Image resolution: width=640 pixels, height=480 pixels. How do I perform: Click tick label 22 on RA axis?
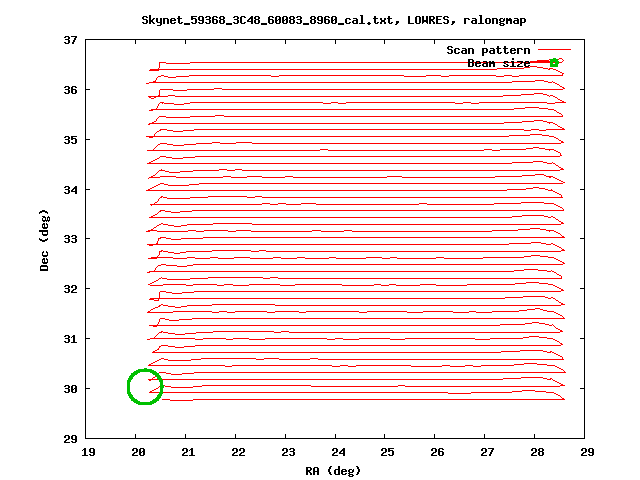tap(238, 452)
